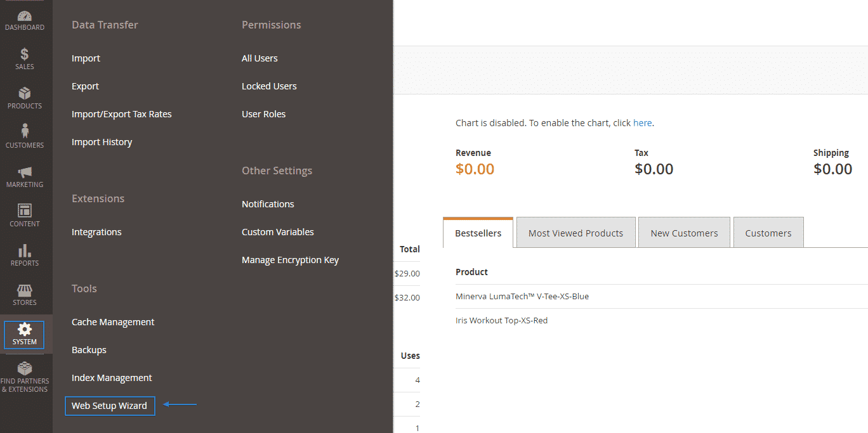Viewport: 868px width, 433px height.
Task: Open Import/Export Tax Rates
Action: 122,113
